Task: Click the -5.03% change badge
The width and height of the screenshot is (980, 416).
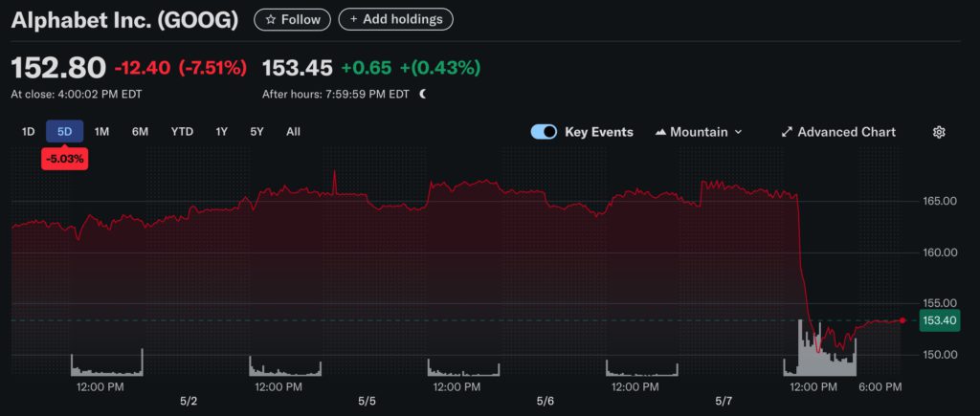Action: click(64, 159)
